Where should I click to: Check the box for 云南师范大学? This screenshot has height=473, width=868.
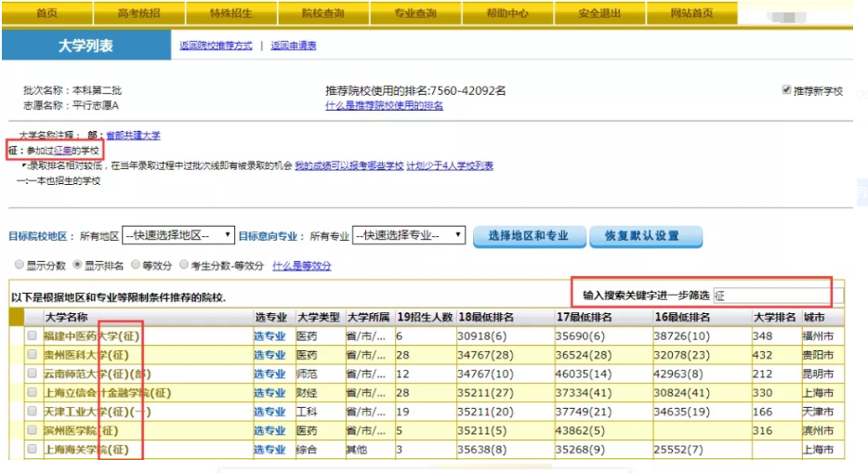(33, 373)
